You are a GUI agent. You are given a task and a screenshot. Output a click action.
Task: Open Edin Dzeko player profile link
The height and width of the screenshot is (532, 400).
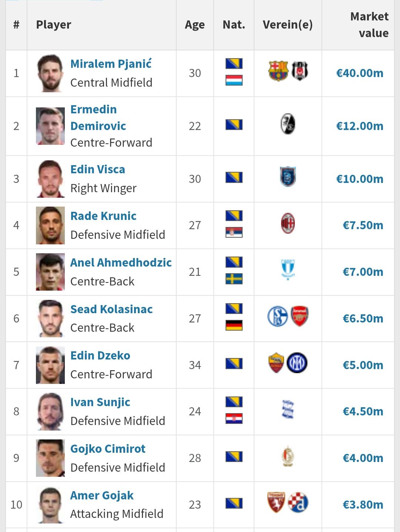coord(100,355)
